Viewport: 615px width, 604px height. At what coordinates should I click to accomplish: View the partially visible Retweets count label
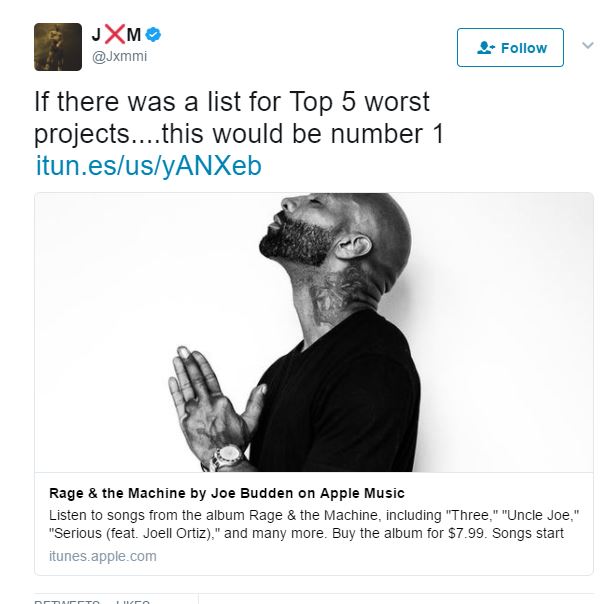click(66, 601)
